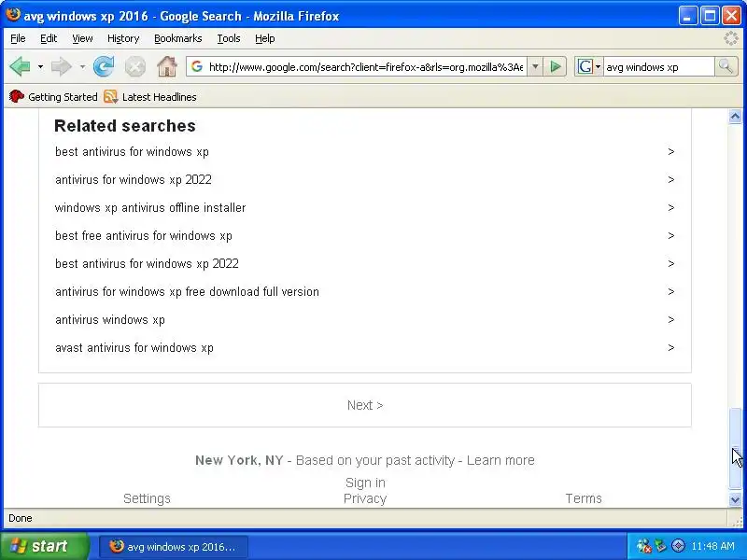
Task: Open the Privacy footer link
Action: coord(365,498)
